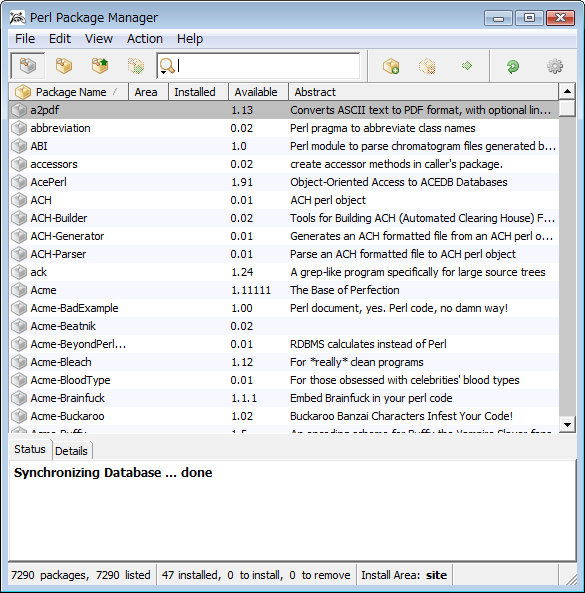This screenshot has width=585, height=593.
Task: Sort by the Installed column header
Action: (198, 92)
